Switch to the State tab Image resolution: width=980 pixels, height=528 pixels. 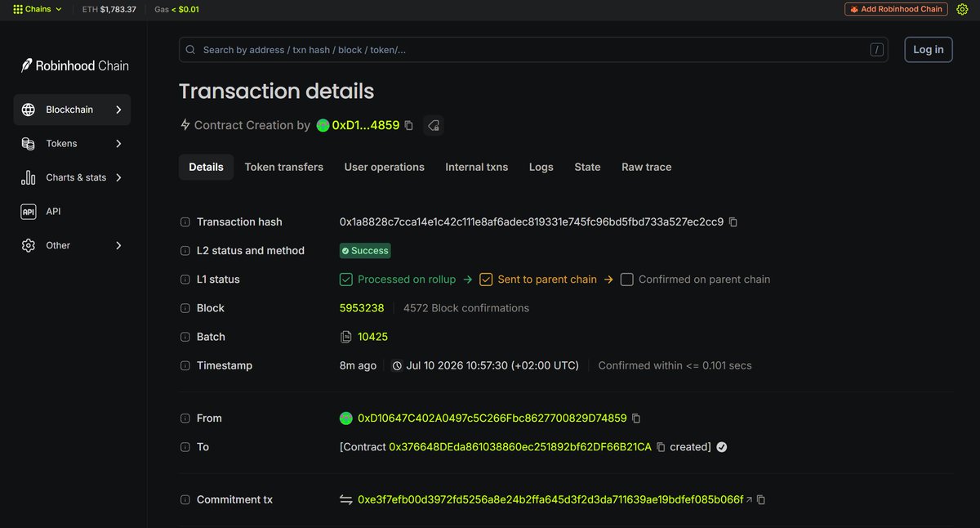(x=587, y=167)
